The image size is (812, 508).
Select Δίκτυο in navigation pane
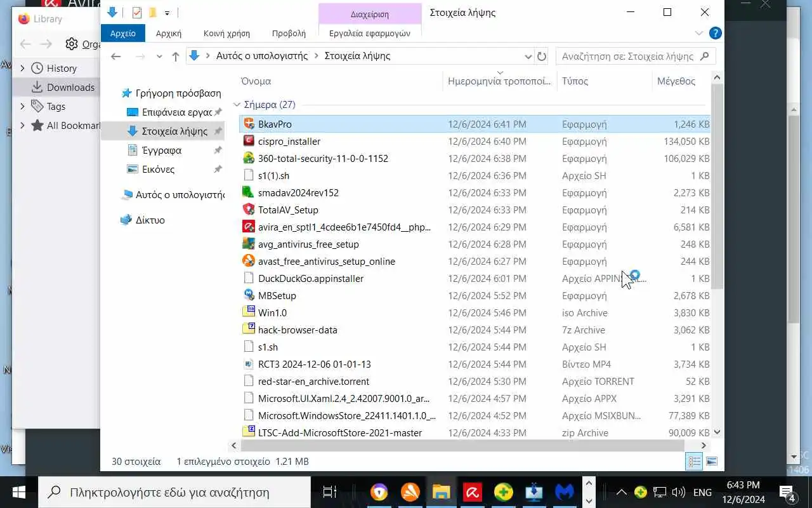click(x=150, y=220)
